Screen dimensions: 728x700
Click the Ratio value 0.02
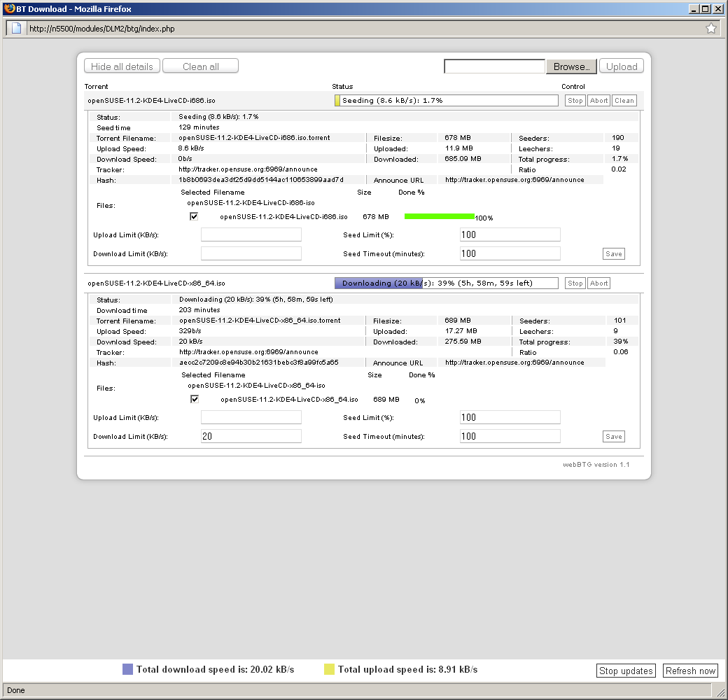(x=619, y=169)
